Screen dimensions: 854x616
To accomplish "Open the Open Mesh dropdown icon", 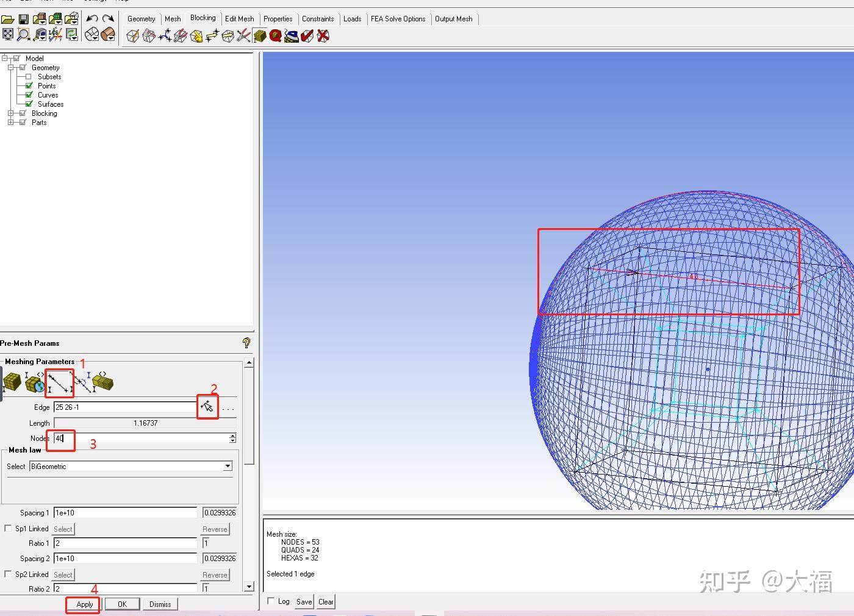I will click(x=56, y=19).
